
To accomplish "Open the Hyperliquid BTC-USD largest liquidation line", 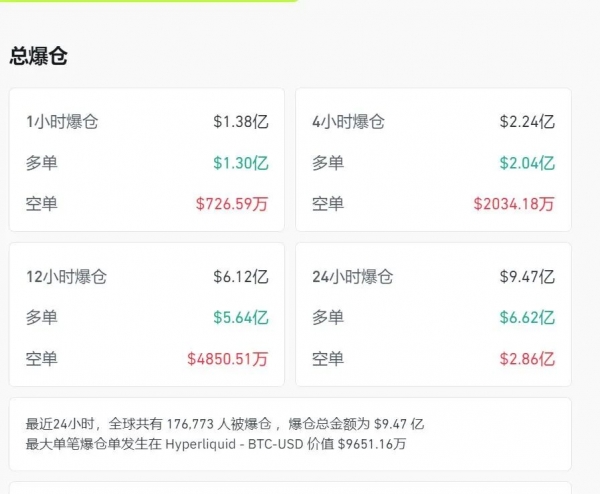I will (x=216, y=444).
